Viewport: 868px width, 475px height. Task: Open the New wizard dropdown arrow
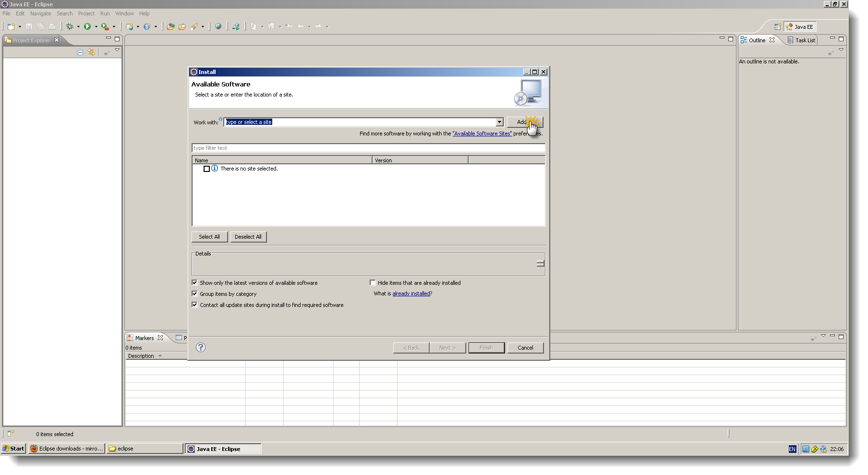point(20,26)
